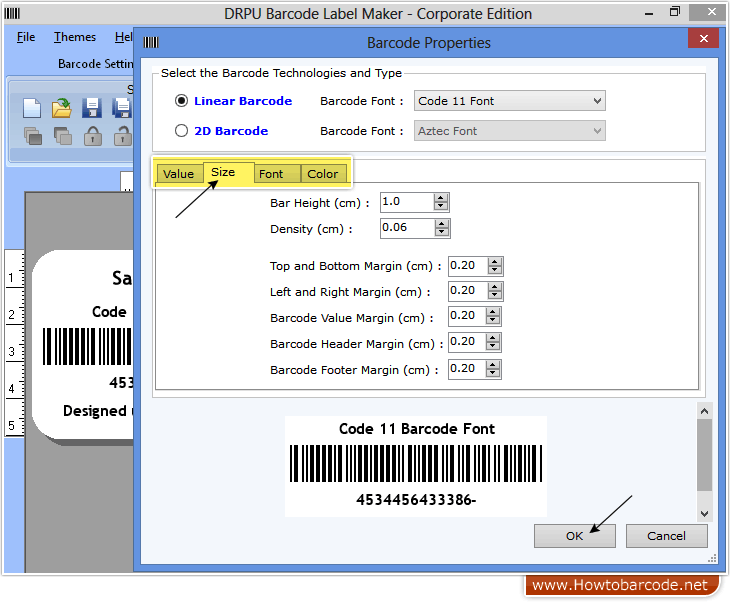Click the OK button

point(574,536)
